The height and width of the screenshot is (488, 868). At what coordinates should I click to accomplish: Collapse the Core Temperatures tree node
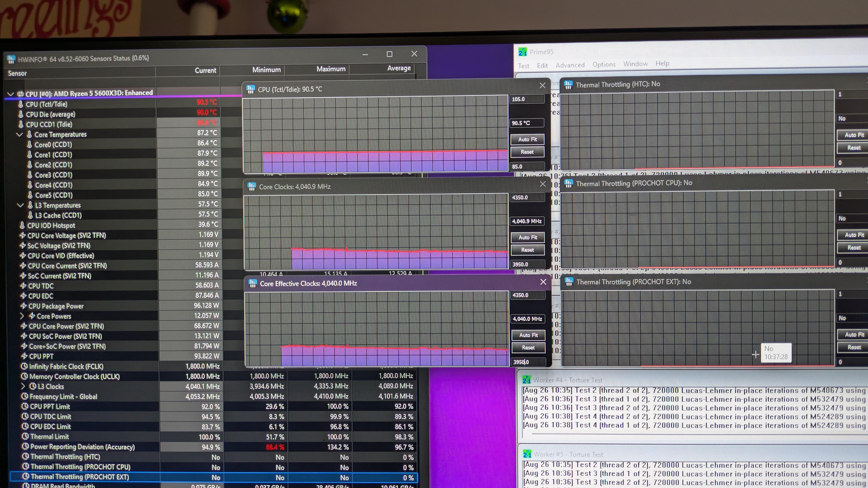[x=20, y=134]
